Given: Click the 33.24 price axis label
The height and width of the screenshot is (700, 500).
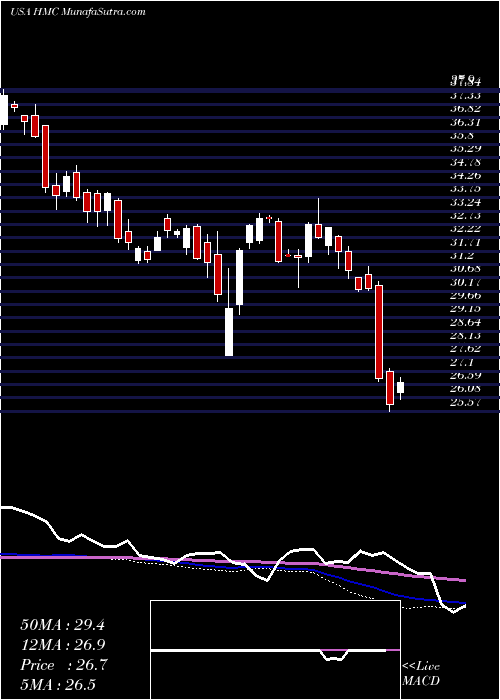Looking at the screenshot, I should [x=465, y=202].
